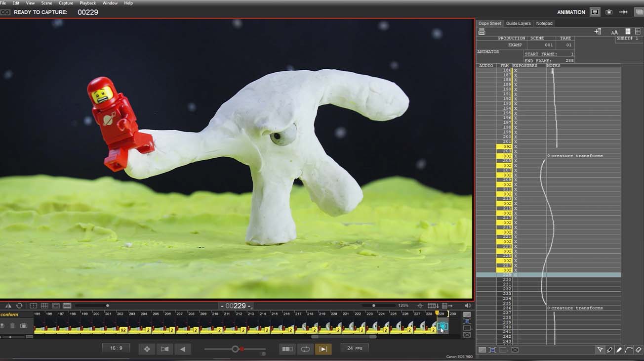Open the Capture menu

[66, 3]
